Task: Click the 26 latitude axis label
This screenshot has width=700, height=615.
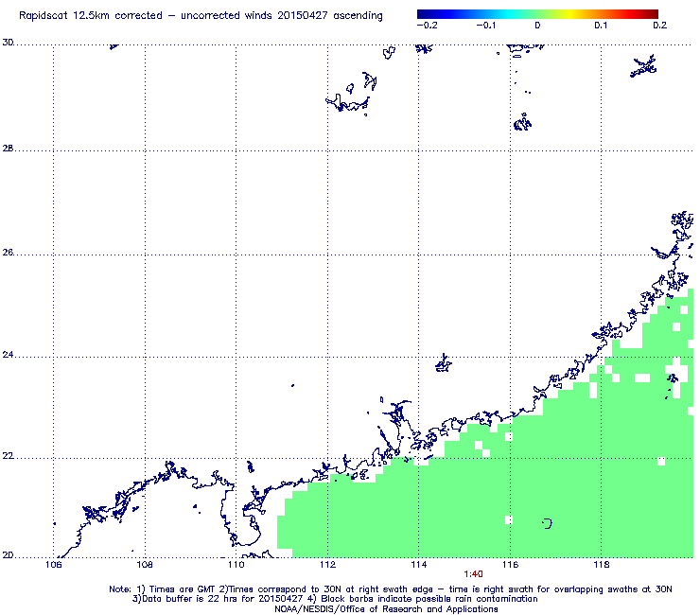Action: coord(8,253)
